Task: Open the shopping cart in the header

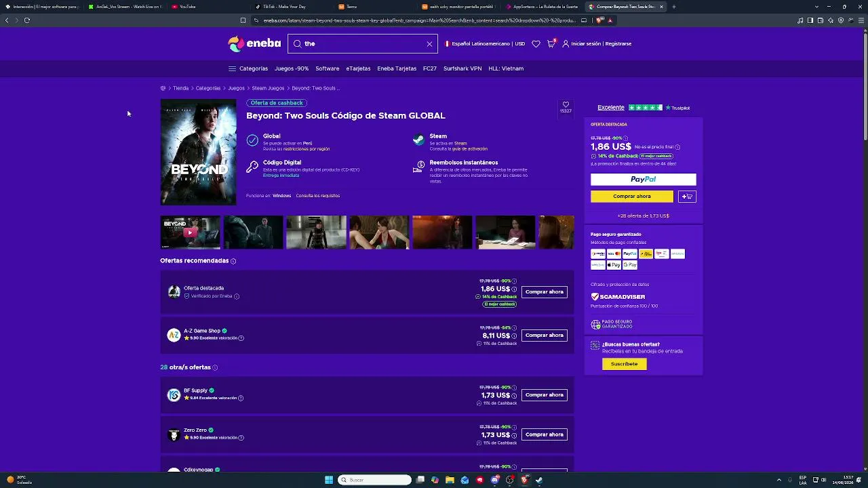Action: [551, 43]
